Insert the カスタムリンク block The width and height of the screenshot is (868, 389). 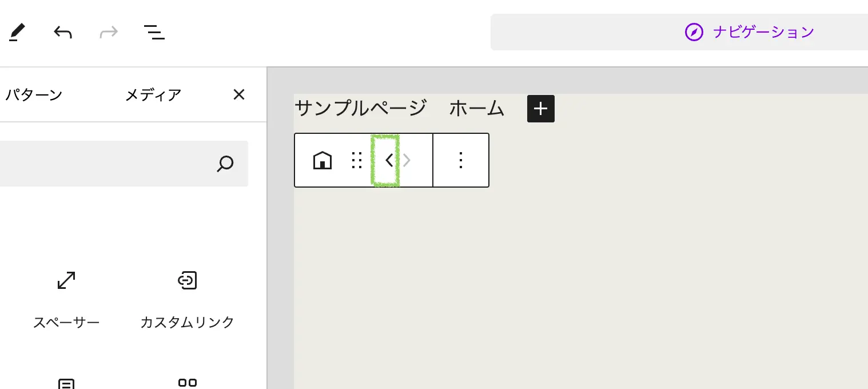coord(188,297)
